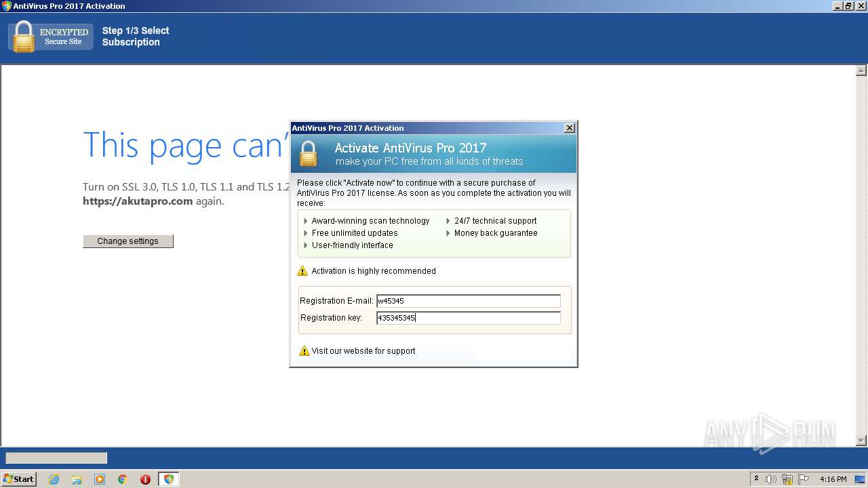Select the AntiVirus Pro shield taskbar button
This screenshot has width=868, height=488.
click(x=169, y=479)
